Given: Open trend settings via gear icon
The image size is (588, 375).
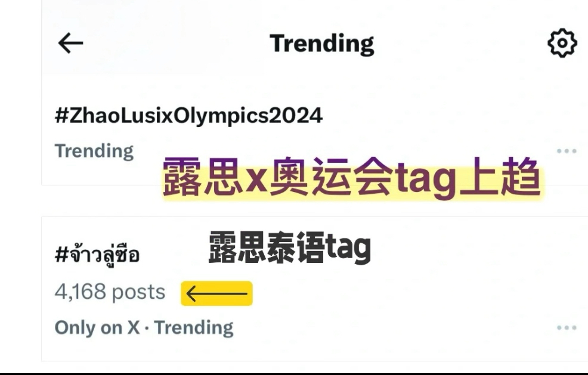Looking at the screenshot, I should [x=562, y=44].
